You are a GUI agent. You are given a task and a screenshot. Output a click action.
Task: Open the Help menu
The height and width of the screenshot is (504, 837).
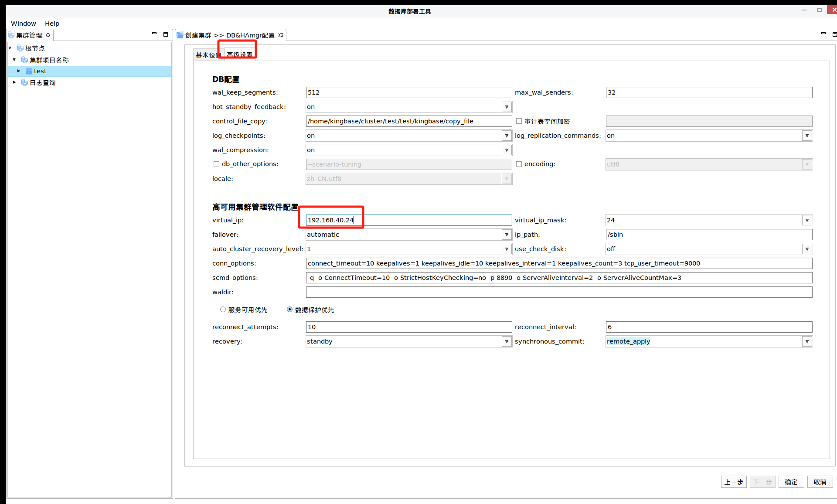[52, 24]
